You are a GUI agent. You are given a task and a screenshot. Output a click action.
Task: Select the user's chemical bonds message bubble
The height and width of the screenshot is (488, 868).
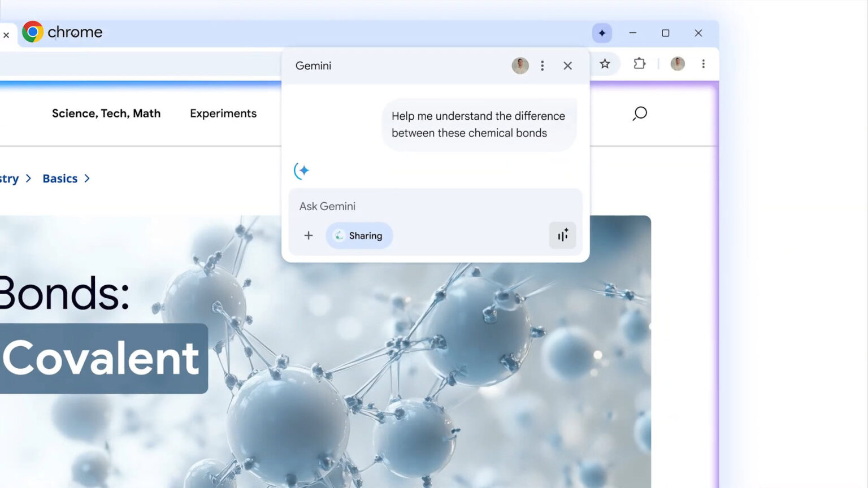point(479,124)
